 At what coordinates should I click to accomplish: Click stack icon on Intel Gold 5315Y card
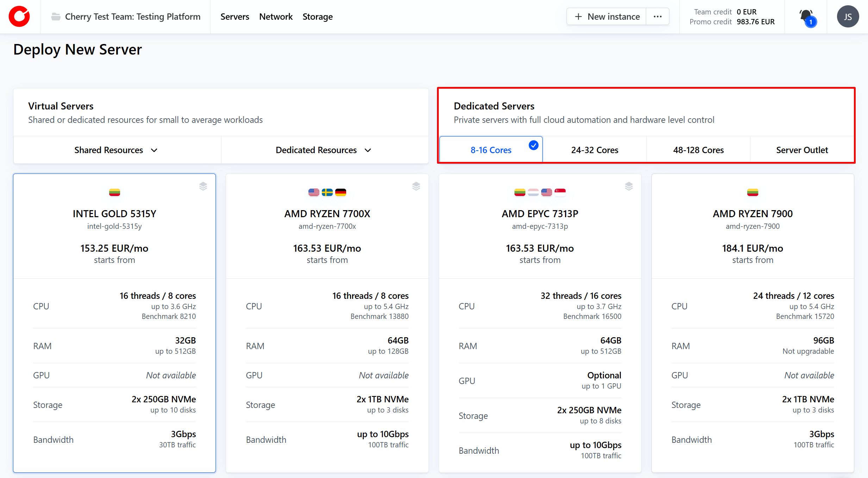tap(203, 186)
